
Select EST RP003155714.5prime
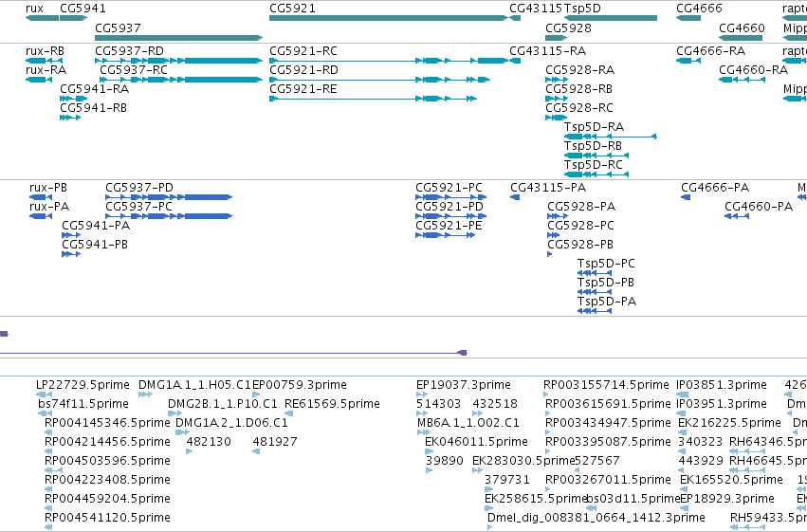(606, 385)
